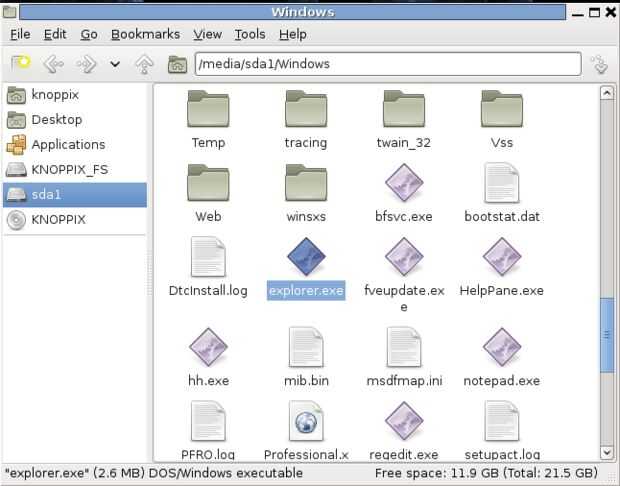Select the sda1 drive in sidebar
The width and height of the screenshot is (620, 486).
pyautogui.click(x=75, y=195)
